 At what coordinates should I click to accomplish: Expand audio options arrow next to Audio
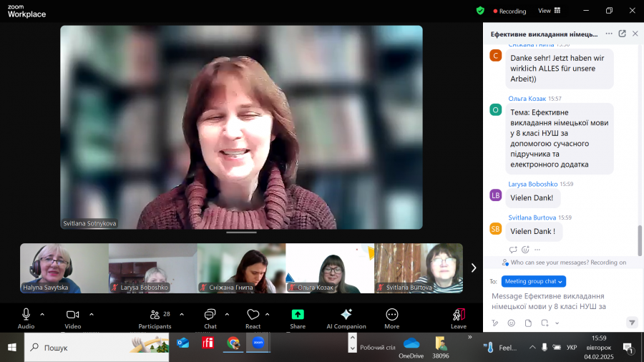pos(42,314)
